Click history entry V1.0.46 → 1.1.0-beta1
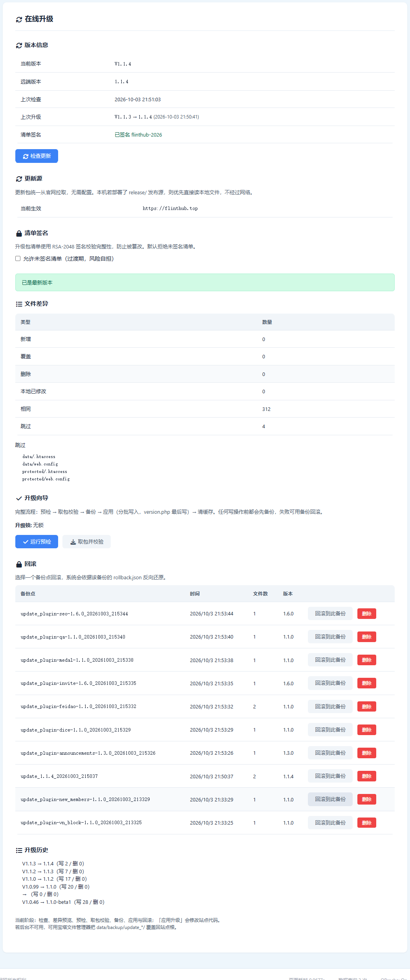This screenshot has width=410, height=980. (63, 902)
